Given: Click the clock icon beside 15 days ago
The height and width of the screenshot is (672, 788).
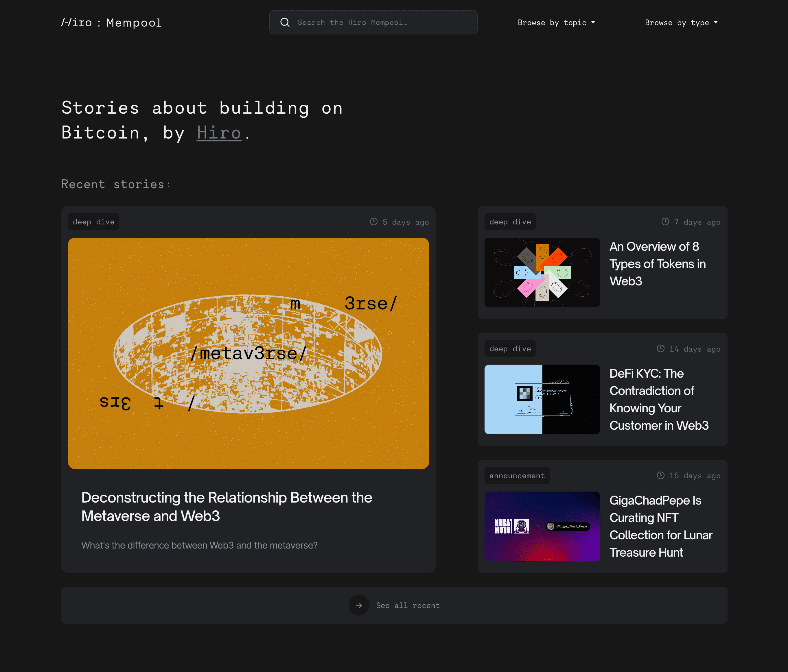Looking at the screenshot, I should point(661,475).
